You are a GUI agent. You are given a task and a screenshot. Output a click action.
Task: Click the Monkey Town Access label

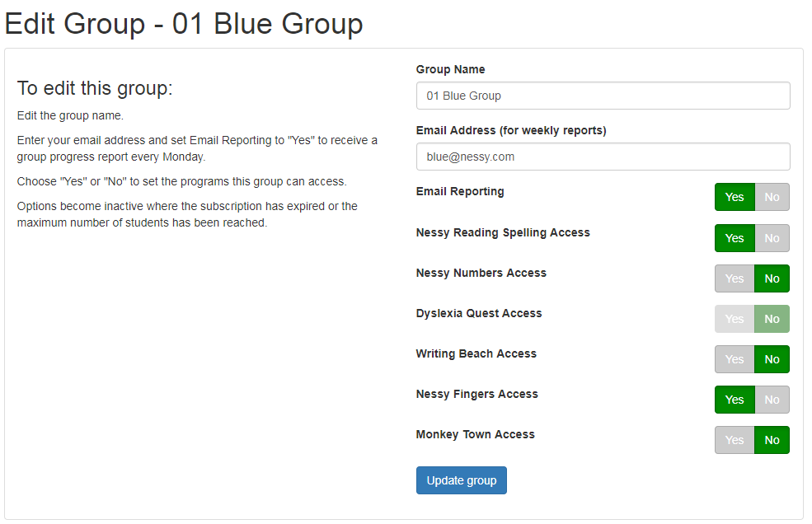[x=476, y=434]
